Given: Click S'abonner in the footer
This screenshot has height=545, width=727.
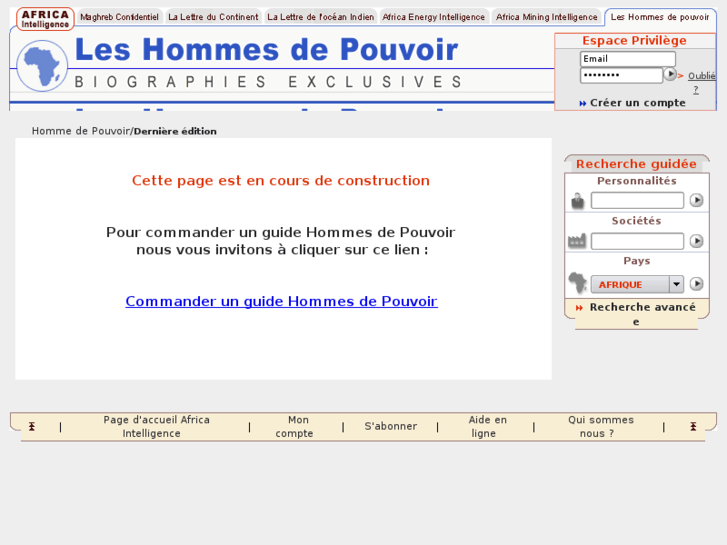Looking at the screenshot, I should pos(390,426).
